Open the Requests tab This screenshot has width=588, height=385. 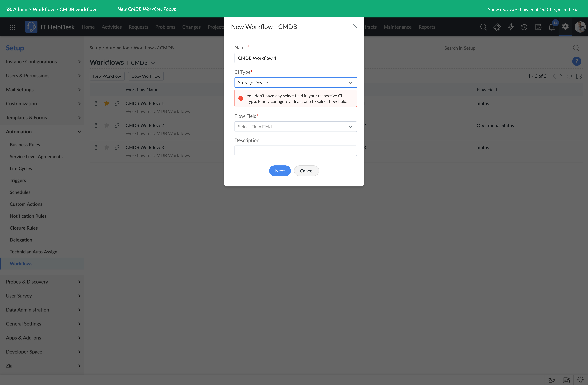click(138, 27)
